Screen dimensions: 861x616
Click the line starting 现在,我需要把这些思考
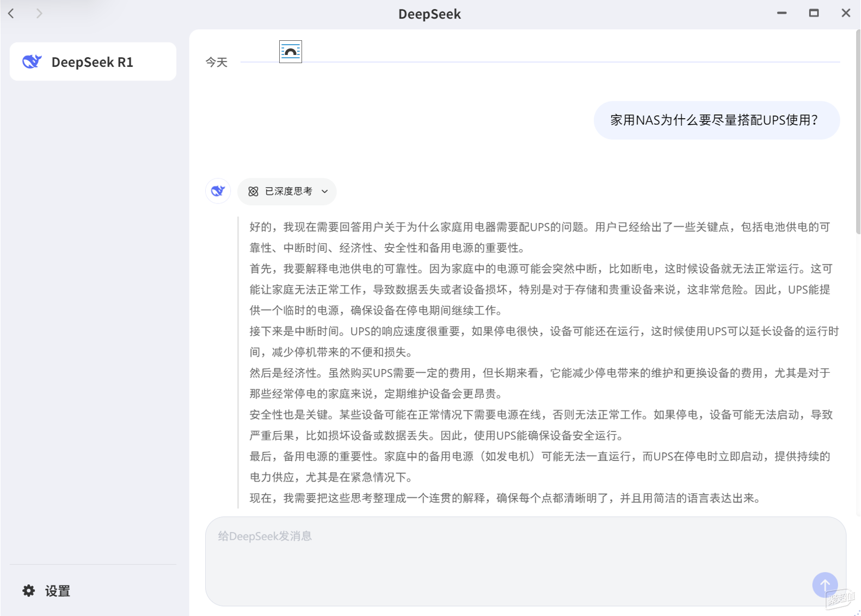(505, 498)
